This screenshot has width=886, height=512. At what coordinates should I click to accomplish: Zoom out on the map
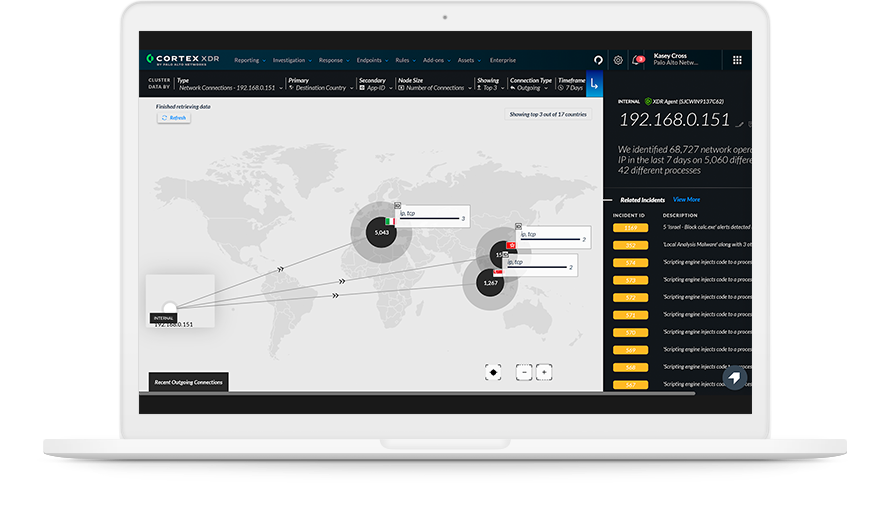(x=523, y=372)
